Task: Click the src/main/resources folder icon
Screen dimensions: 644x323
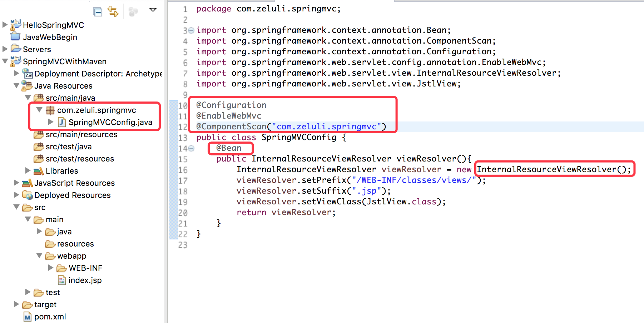Action: point(39,135)
